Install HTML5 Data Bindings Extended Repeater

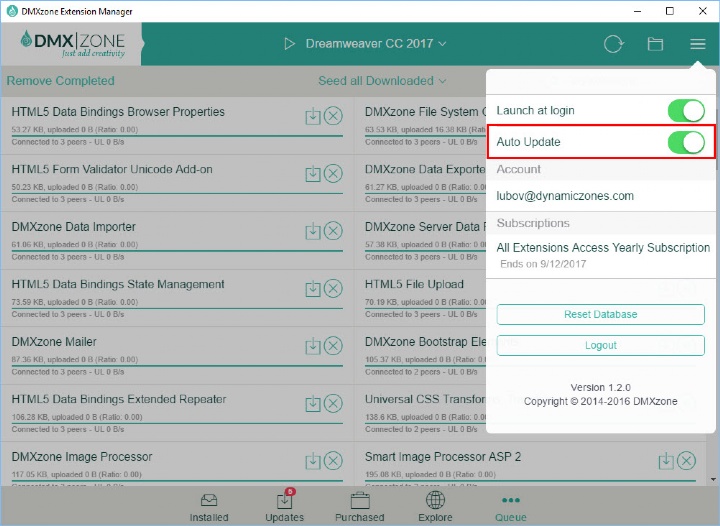313,403
